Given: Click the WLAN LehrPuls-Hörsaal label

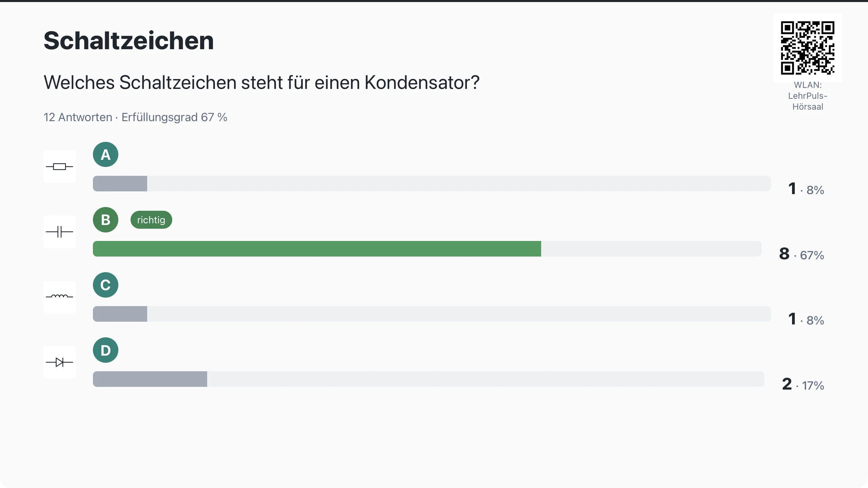Looking at the screenshot, I should (808, 96).
